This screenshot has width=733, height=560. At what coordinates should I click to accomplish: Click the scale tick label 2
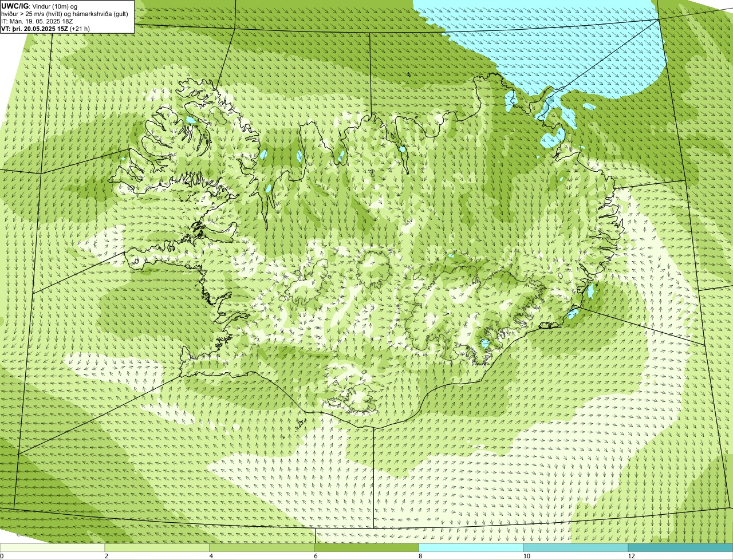(x=107, y=556)
